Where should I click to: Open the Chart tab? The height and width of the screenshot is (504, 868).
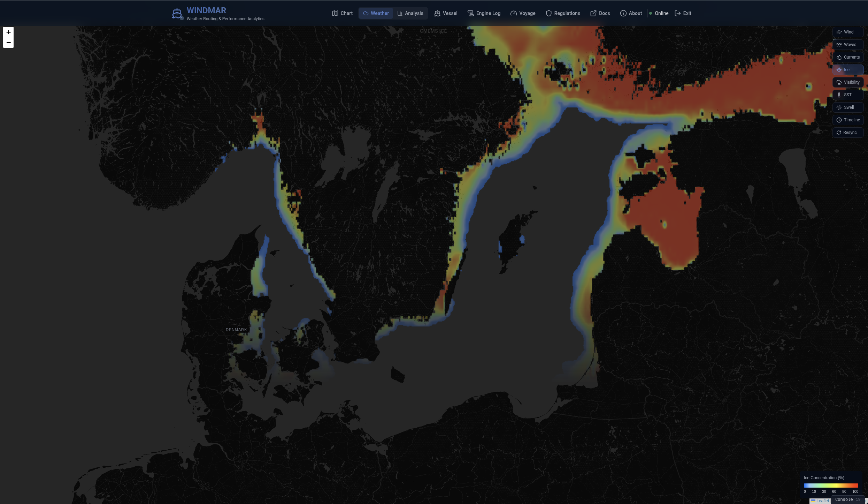pos(342,13)
